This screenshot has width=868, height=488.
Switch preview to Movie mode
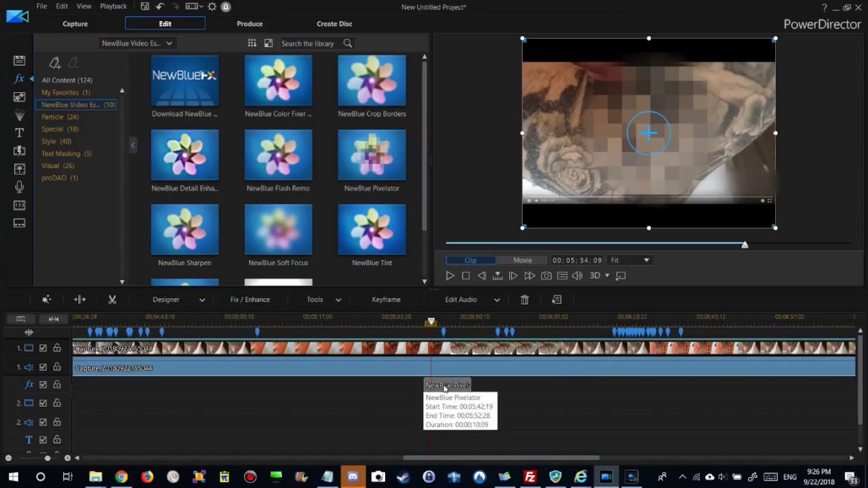click(x=522, y=260)
